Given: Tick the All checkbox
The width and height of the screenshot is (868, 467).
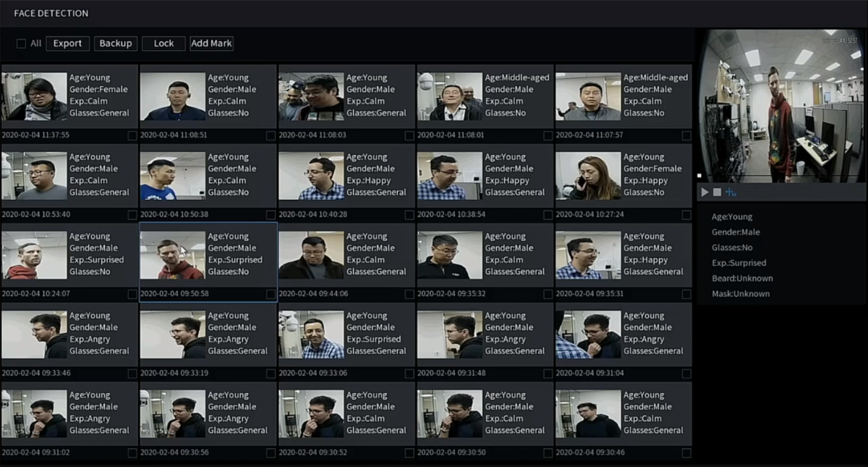Looking at the screenshot, I should click(x=22, y=43).
